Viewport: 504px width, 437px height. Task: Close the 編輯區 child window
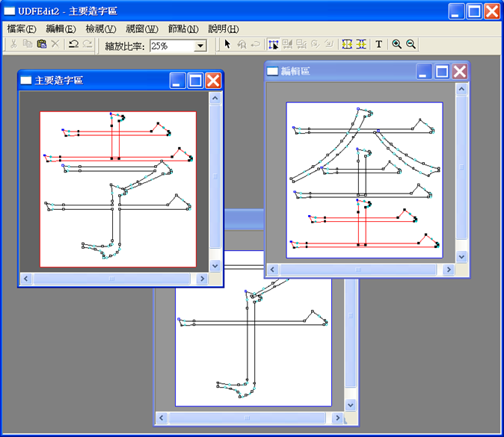(x=460, y=71)
